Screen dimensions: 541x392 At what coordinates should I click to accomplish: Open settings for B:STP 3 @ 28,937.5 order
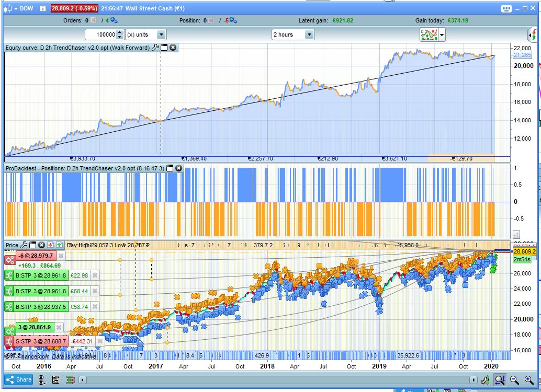click(9, 307)
